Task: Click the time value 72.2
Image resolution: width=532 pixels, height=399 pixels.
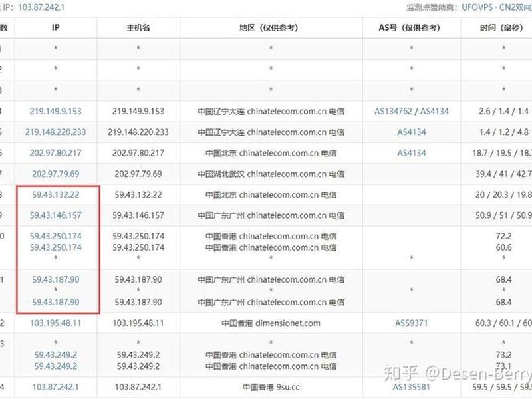Action: coord(503,236)
